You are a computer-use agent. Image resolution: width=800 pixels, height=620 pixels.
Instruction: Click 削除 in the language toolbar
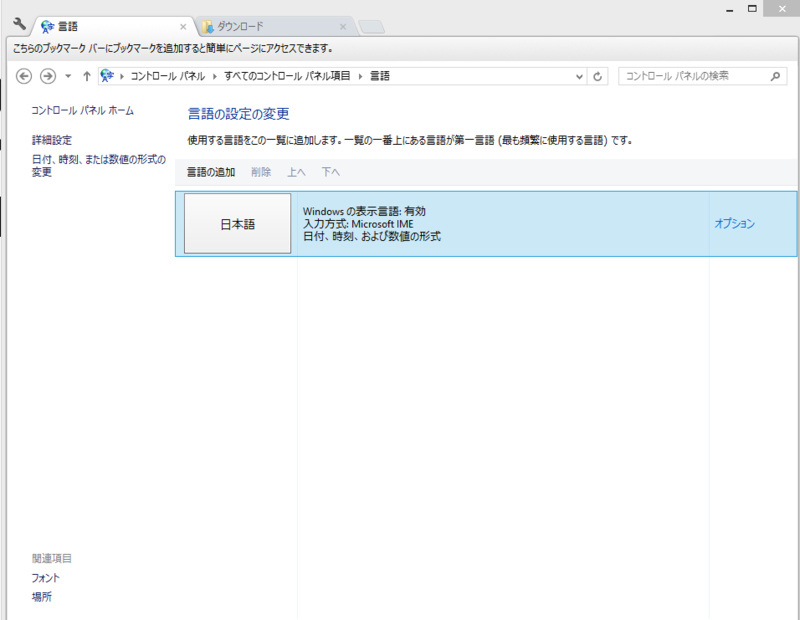coord(261,172)
